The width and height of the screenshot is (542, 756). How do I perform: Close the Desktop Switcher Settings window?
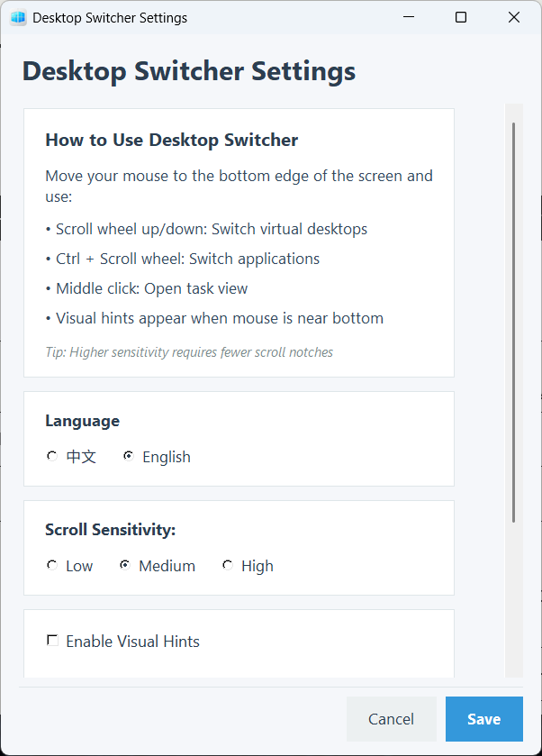click(x=514, y=17)
